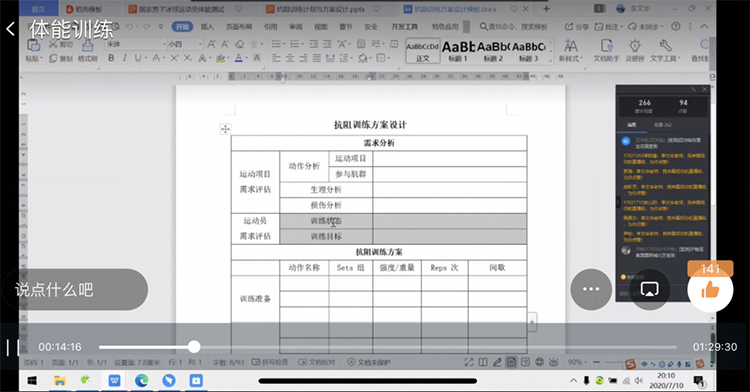Expand the font size dropdown 小四
The width and height of the screenshot is (750, 392).
[185, 44]
